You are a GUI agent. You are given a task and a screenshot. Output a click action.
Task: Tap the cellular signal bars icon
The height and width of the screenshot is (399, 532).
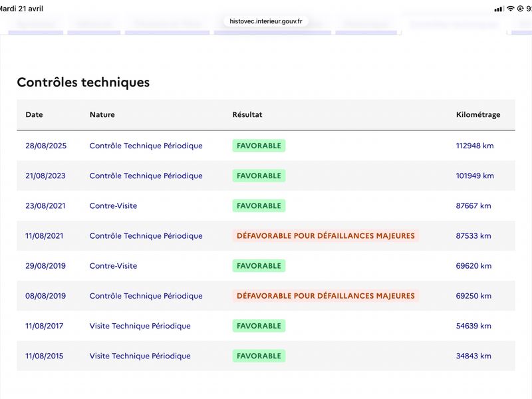[x=499, y=9]
